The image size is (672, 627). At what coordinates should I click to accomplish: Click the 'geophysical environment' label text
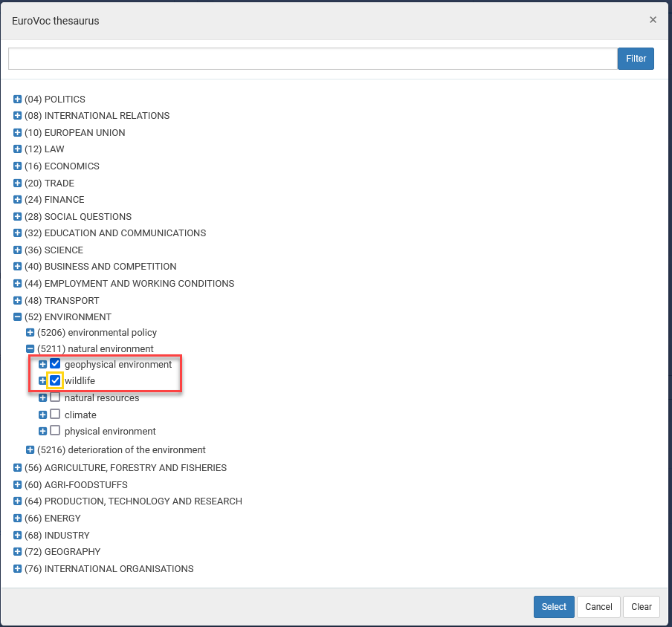pos(118,365)
